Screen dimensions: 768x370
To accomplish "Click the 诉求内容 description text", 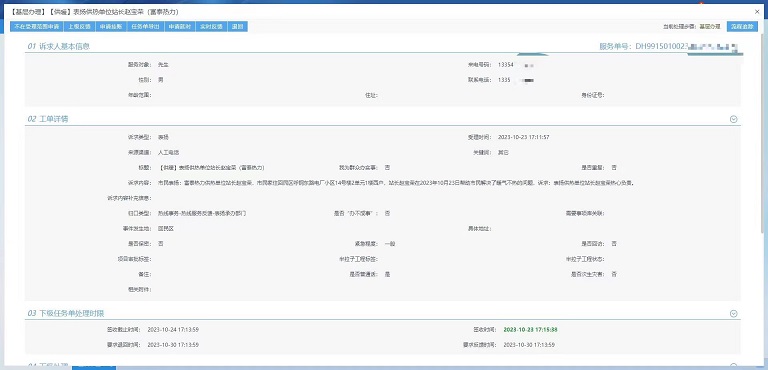I will [x=396, y=183].
